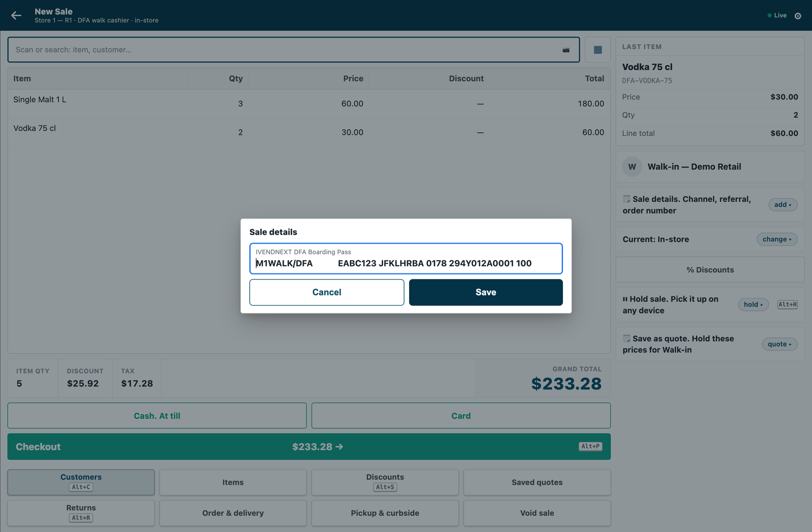Save the Sale details
This screenshot has height=532, width=812.
(x=486, y=292)
